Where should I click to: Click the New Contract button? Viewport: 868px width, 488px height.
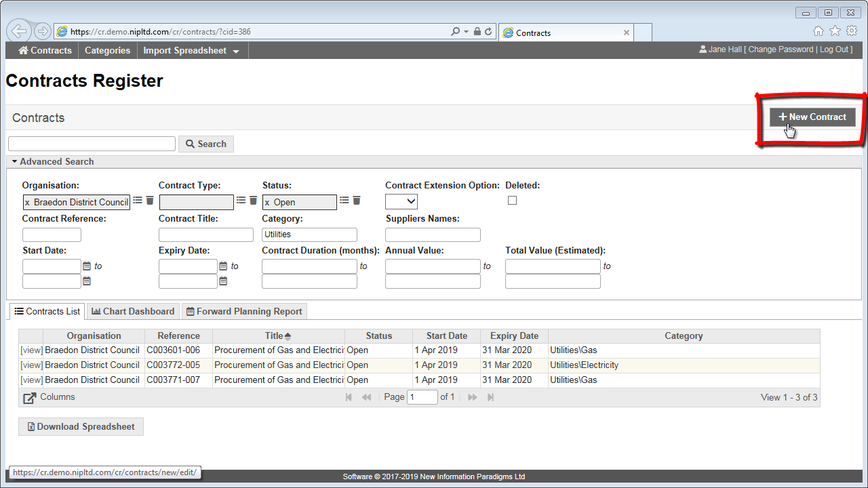coord(812,117)
